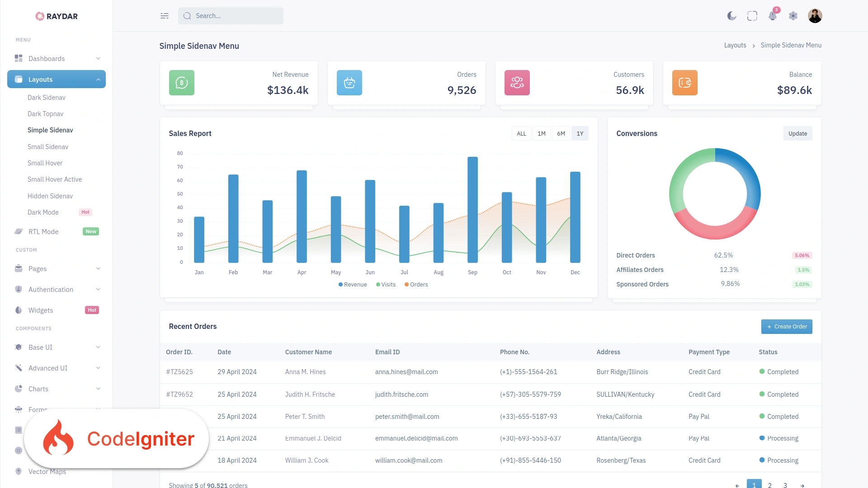Click the Update button in Conversions
868x488 pixels.
(x=797, y=134)
